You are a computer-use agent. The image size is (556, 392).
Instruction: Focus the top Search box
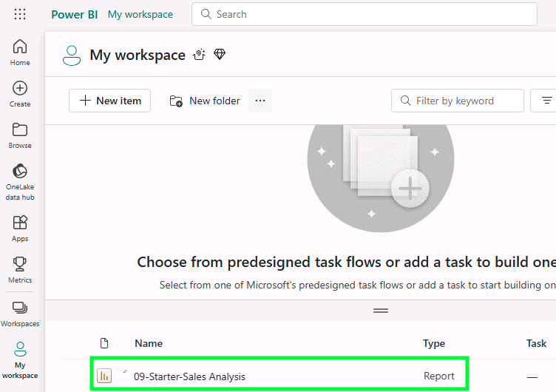[365, 14]
